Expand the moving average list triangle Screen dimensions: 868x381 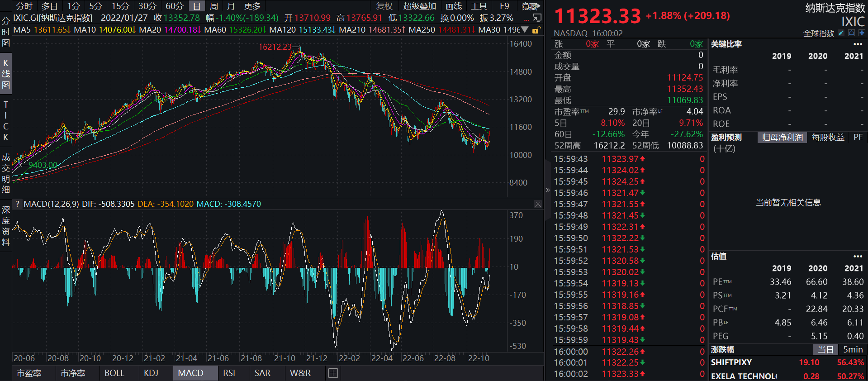(525, 30)
